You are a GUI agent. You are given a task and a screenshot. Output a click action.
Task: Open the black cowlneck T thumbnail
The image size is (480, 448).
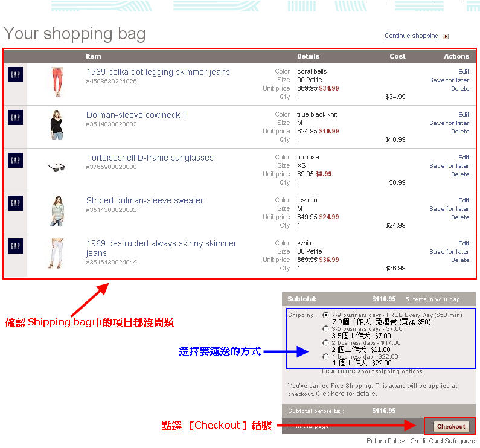point(57,125)
